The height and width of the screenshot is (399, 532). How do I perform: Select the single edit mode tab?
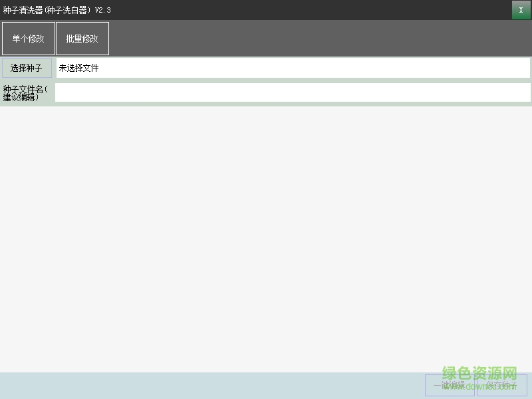tap(28, 38)
